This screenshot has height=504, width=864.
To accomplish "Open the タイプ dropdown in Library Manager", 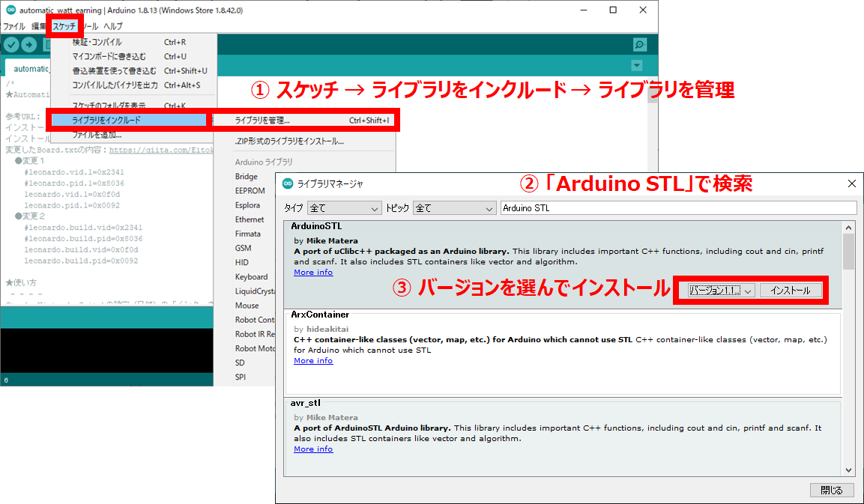I will (x=345, y=208).
